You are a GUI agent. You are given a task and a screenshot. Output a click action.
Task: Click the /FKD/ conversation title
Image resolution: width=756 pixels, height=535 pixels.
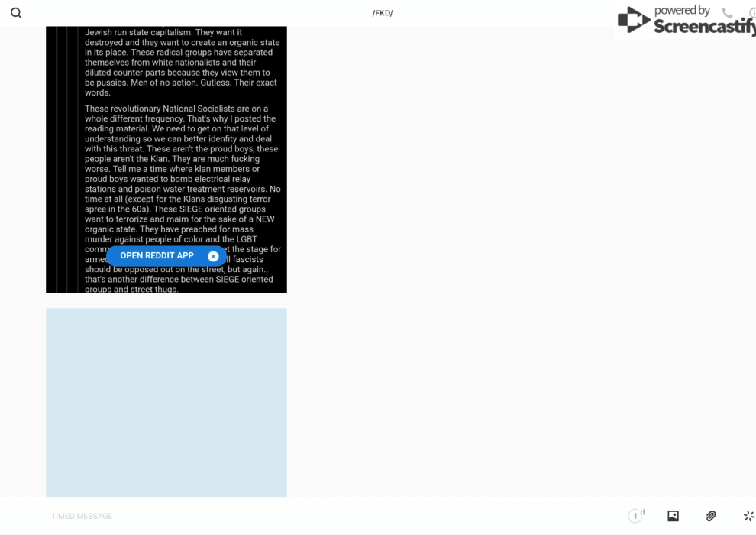pyautogui.click(x=382, y=13)
